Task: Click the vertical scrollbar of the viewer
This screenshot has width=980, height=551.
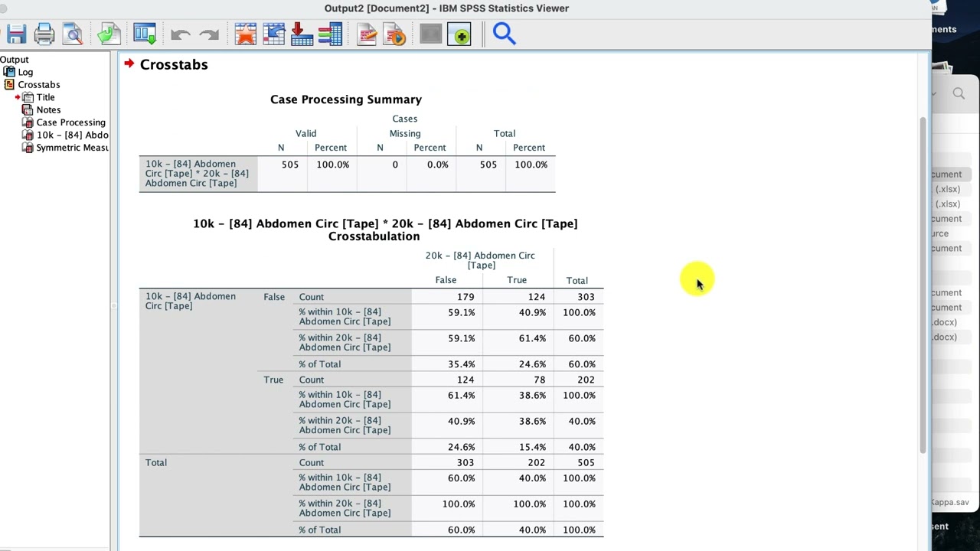Action: [x=923, y=285]
